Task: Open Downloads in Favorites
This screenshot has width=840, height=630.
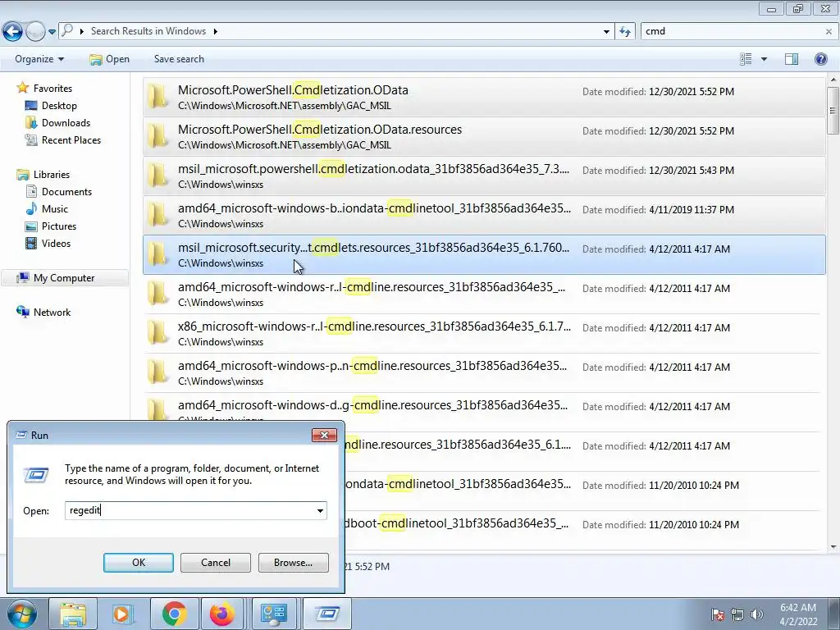Action: pos(66,123)
